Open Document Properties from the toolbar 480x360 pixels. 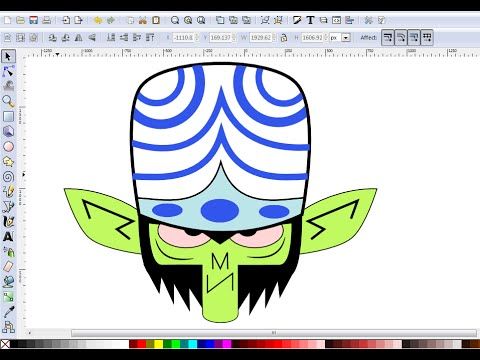coord(382,21)
